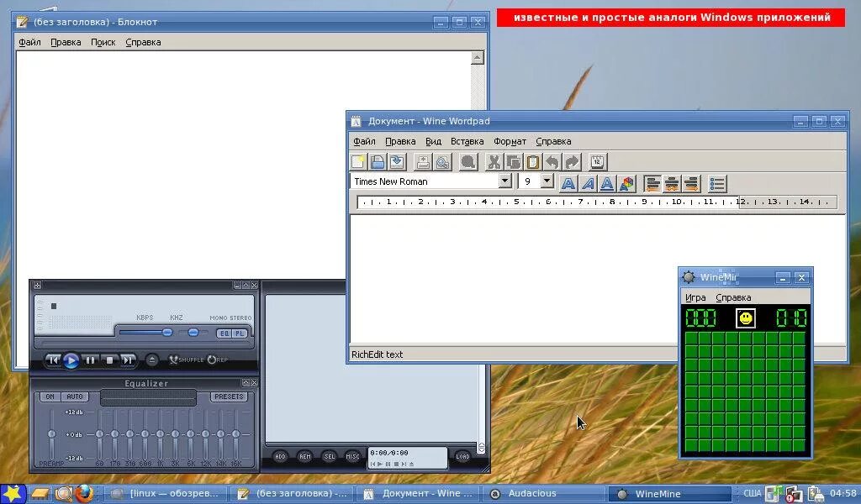Toggle Bold formatting in Wordpad
This screenshot has width=861, height=504.
point(568,183)
